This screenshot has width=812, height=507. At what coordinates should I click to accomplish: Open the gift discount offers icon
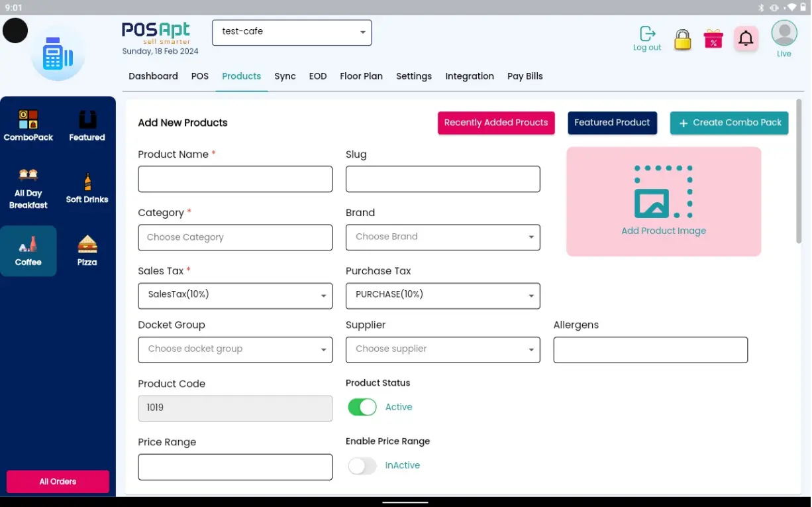(713, 38)
